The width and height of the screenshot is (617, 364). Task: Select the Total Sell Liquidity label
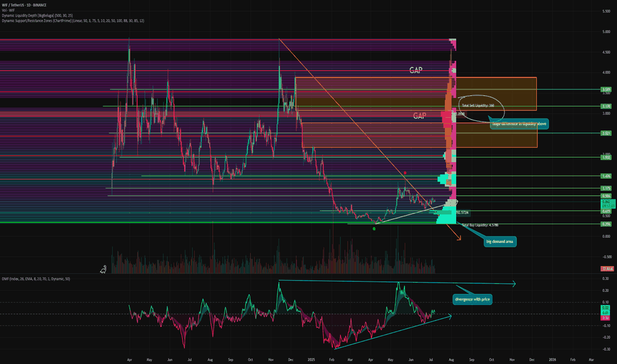(x=478, y=105)
